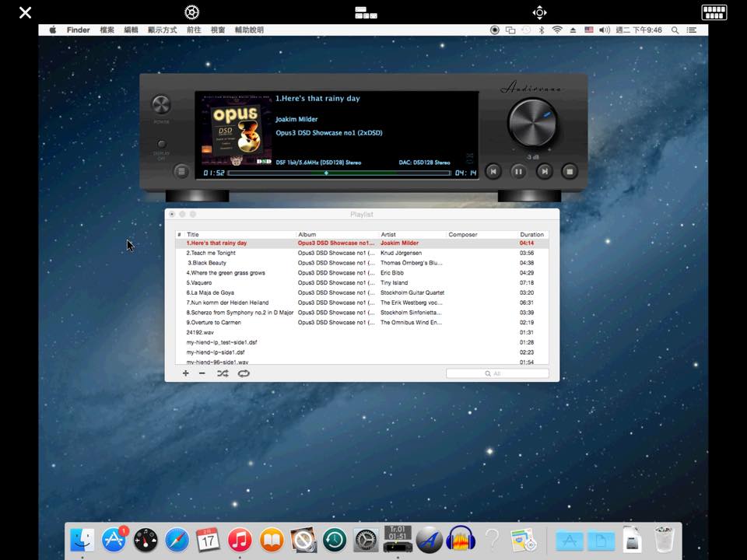Click the Bluetooth icon in the menu bar
The height and width of the screenshot is (560, 747).
coord(542,30)
